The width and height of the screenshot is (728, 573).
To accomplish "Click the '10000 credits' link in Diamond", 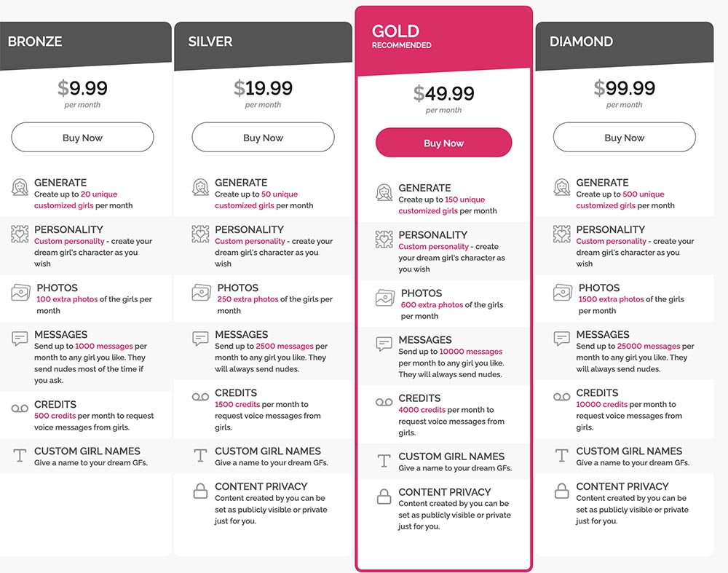I will (x=601, y=404).
